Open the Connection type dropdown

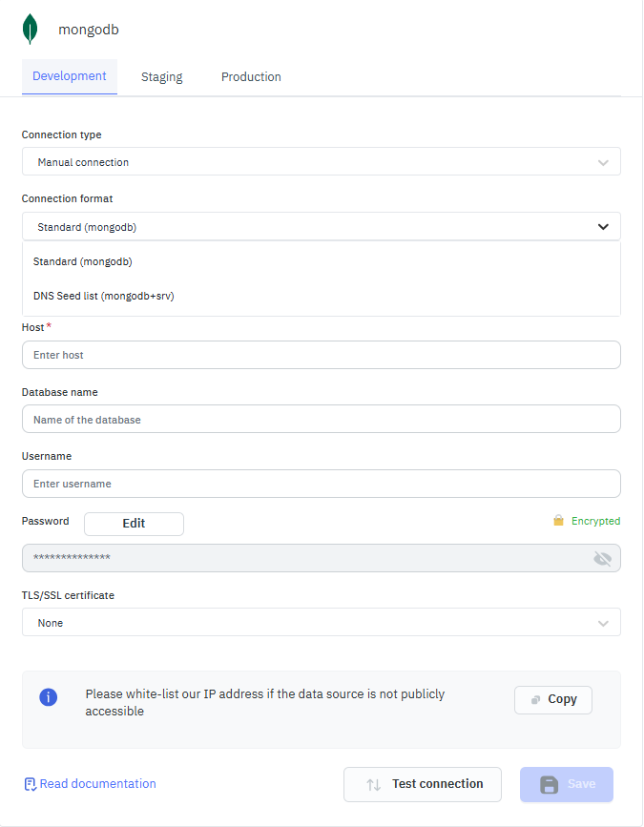pos(321,162)
